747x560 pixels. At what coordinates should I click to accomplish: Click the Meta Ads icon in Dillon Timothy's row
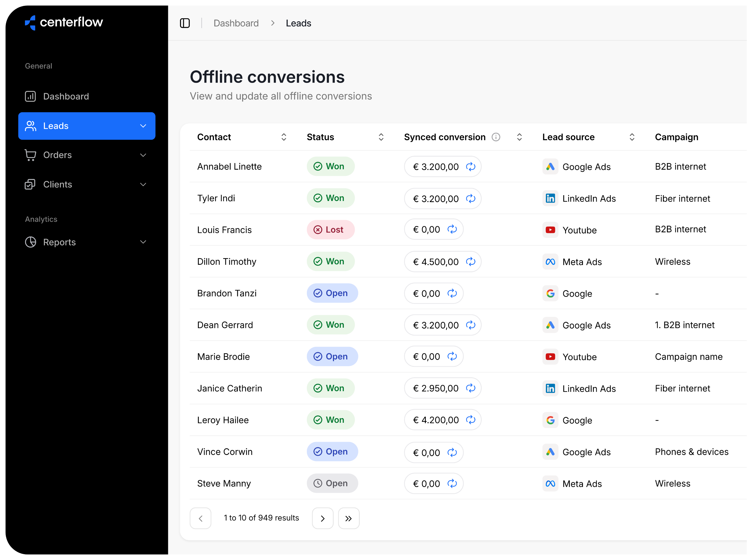coord(550,262)
